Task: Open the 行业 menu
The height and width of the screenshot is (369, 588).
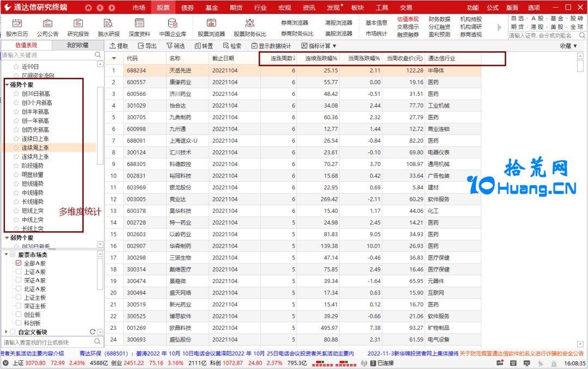Action: (260, 8)
